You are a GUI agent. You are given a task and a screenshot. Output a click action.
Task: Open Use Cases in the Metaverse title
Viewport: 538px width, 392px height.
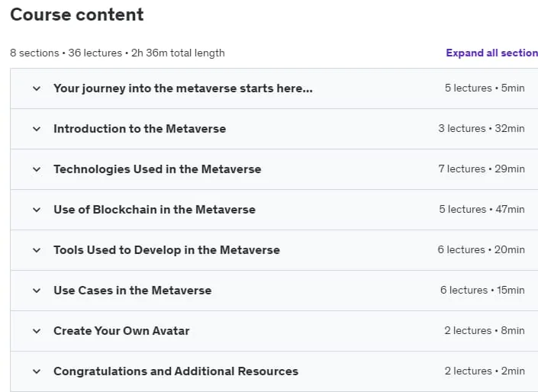pyautogui.click(x=133, y=291)
